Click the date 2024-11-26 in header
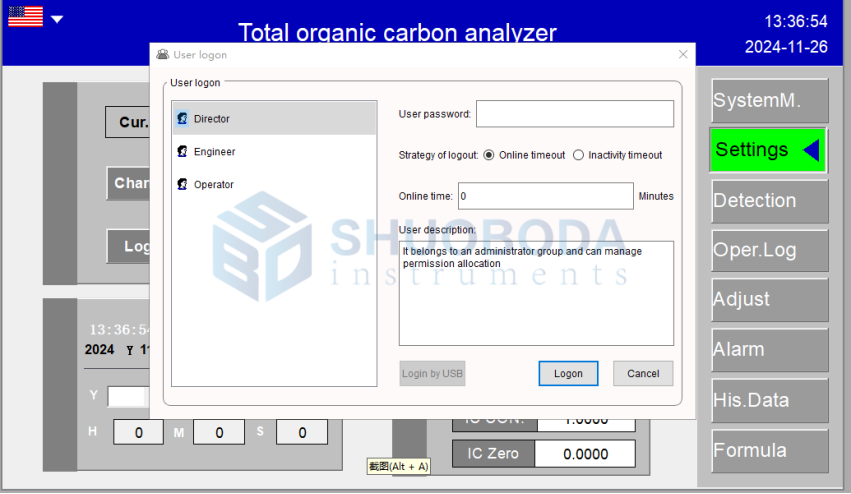This screenshot has width=851, height=494. tap(786, 47)
